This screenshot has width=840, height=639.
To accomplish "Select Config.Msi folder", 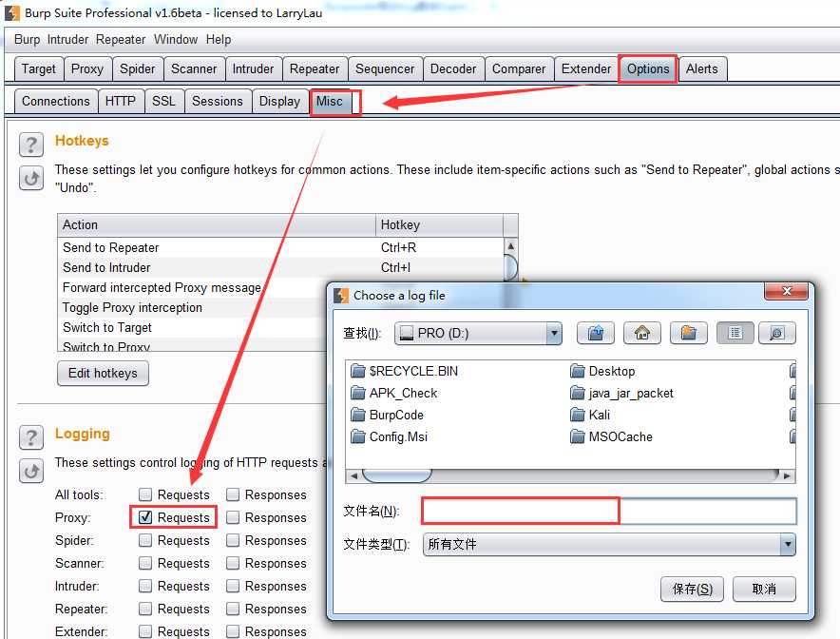I will (389, 436).
